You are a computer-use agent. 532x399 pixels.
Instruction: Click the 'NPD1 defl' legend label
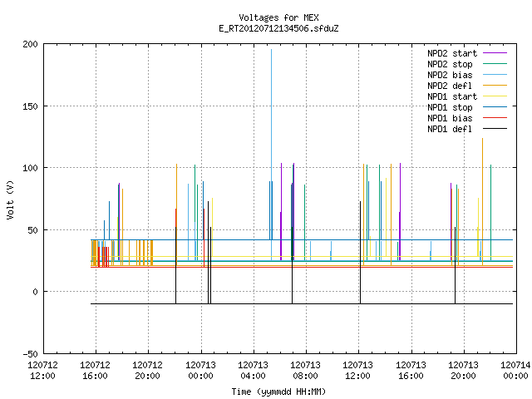coord(450,129)
